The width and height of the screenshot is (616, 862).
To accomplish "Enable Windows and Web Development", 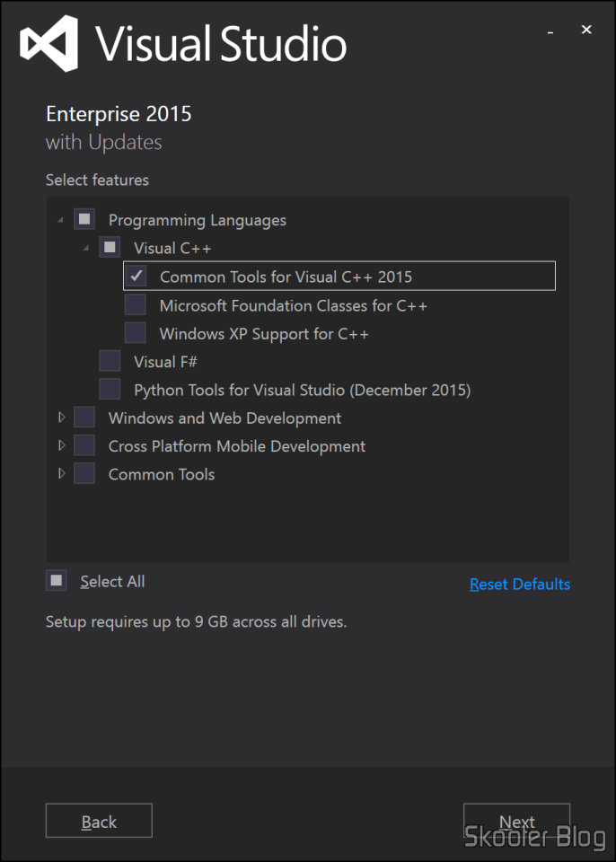I will pos(84,417).
